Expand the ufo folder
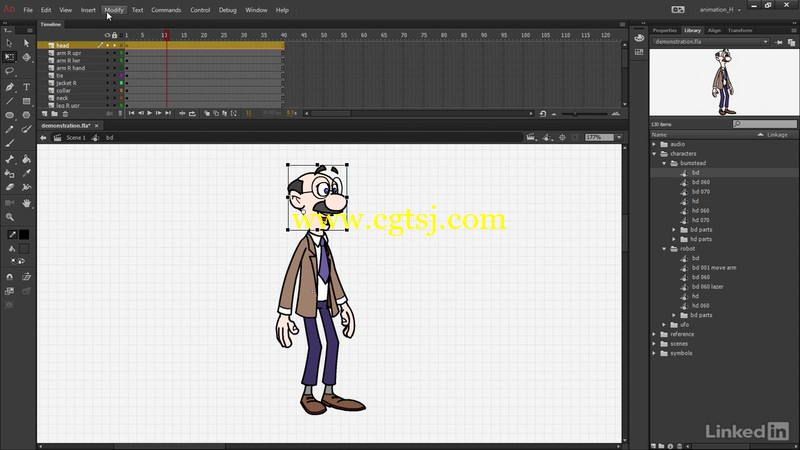The width and height of the screenshot is (800, 450). coord(664,324)
